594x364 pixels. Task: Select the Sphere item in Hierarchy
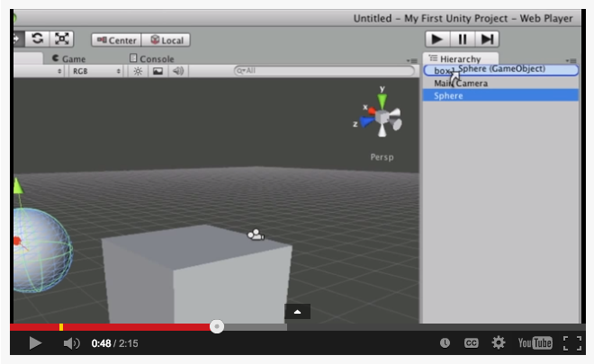pos(500,95)
